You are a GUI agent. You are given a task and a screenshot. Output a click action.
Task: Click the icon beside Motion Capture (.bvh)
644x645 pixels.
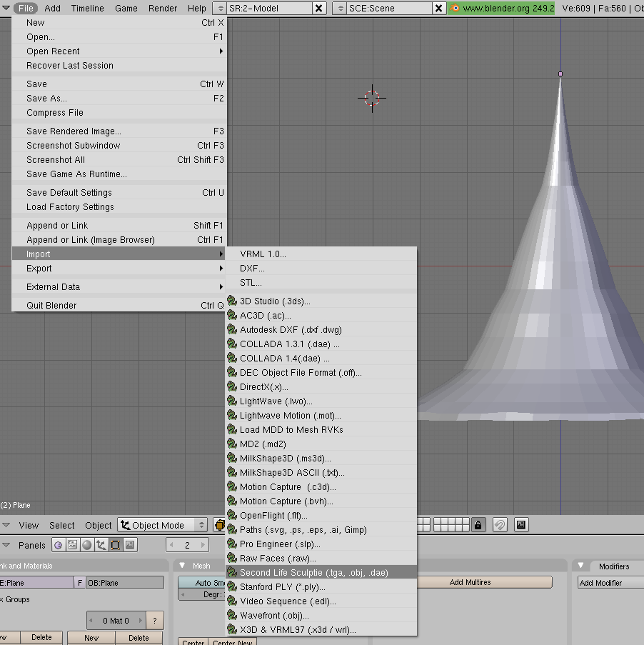point(232,501)
